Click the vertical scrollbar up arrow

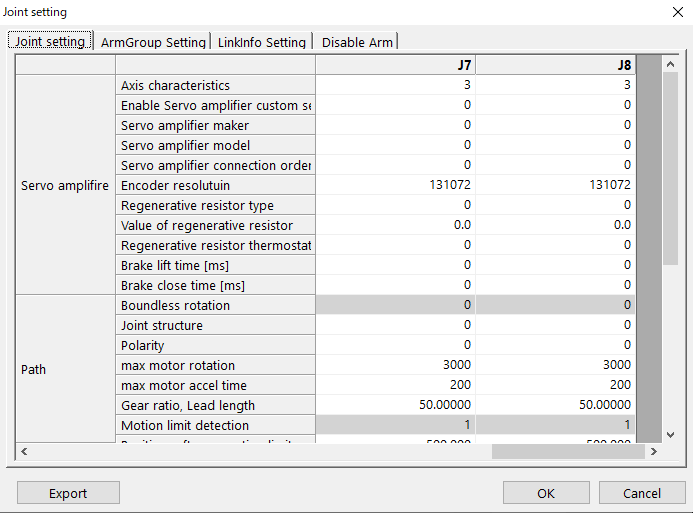670,64
